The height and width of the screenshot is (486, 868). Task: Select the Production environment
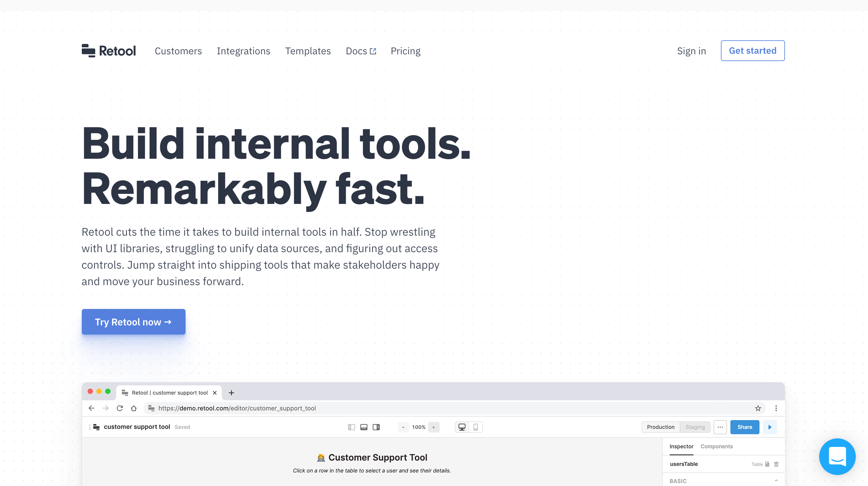tap(660, 427)
